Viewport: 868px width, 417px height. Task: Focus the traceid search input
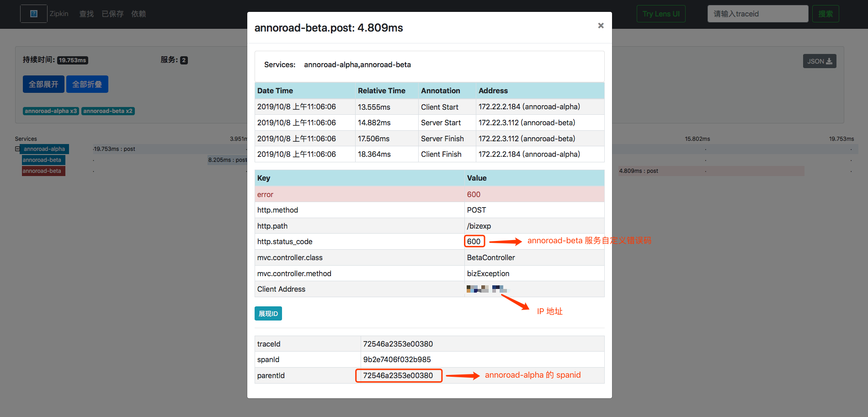click(x=758, y=14)
